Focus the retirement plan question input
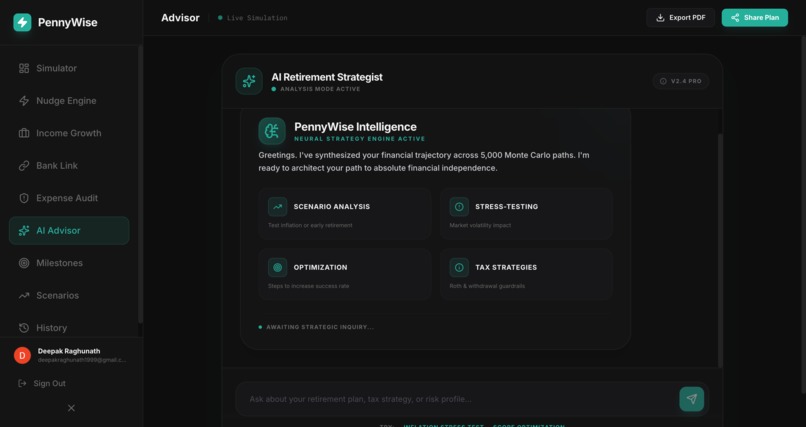The image size is (806, 427). pos(457,399)
